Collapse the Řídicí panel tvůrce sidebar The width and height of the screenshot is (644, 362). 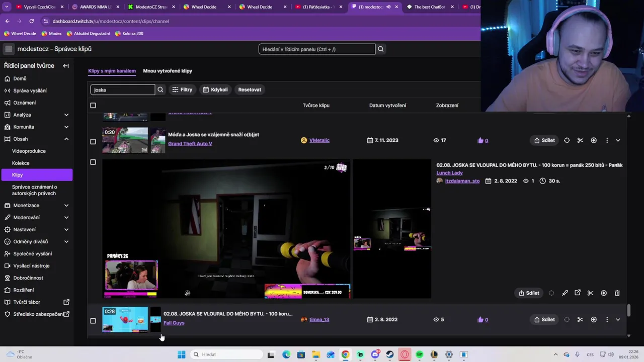pyautogui.click(x=66, y=66)
